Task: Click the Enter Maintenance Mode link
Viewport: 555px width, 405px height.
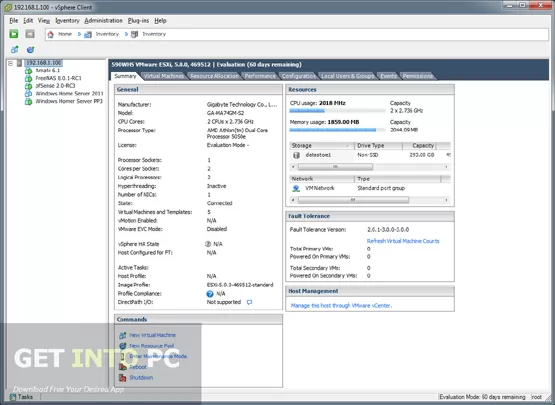Action: [158, 356]
